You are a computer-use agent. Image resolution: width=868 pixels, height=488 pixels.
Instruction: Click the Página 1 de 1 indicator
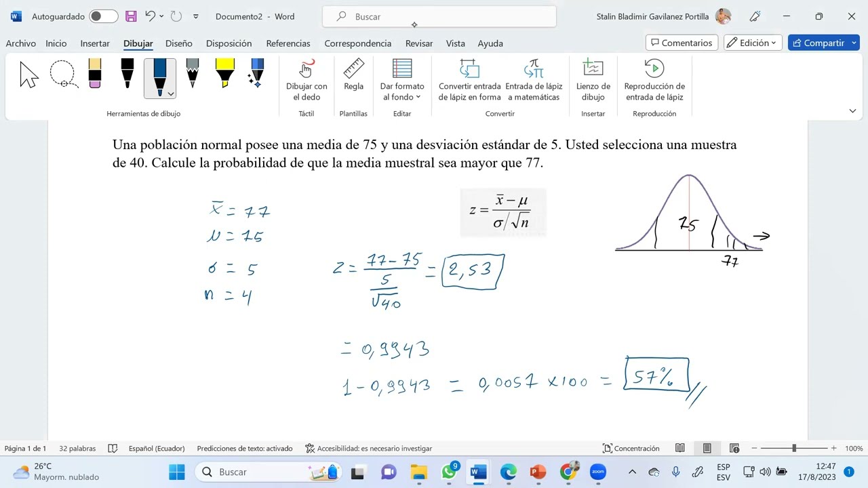pyautogui.click(x=26, y=449)
